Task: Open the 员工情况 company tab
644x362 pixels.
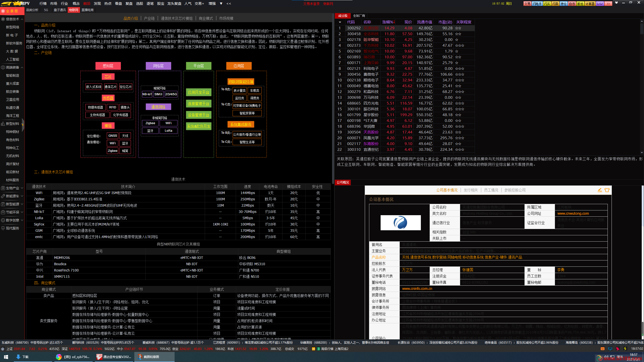Action: coord(491,190)
